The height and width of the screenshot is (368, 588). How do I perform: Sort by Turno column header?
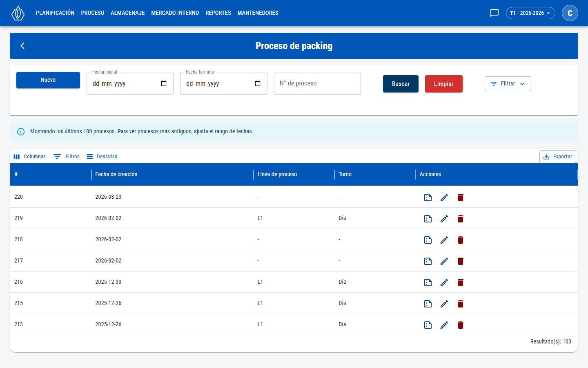click(x=345, y=175)
